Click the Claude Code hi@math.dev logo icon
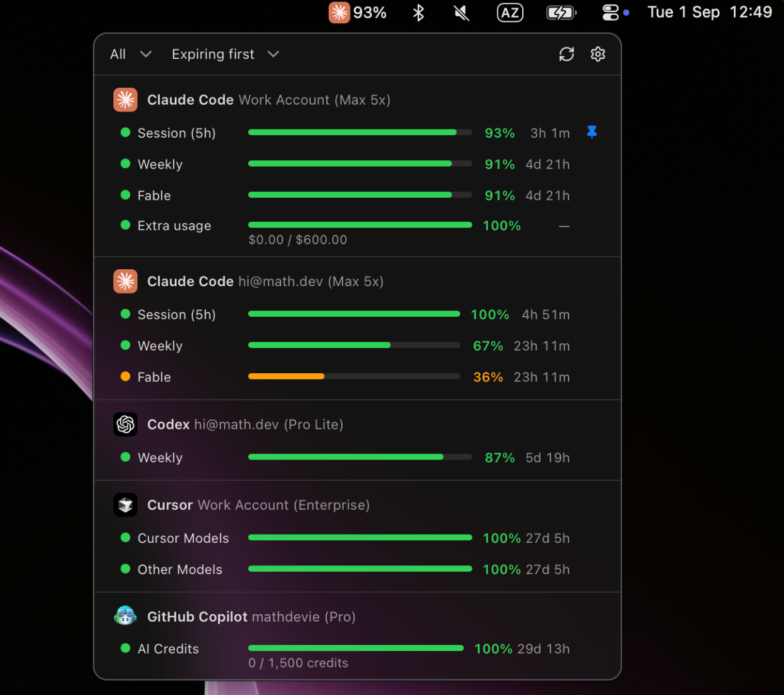Image resolution: width=784 pixels, height=695 pixels. tap(125, 281)
